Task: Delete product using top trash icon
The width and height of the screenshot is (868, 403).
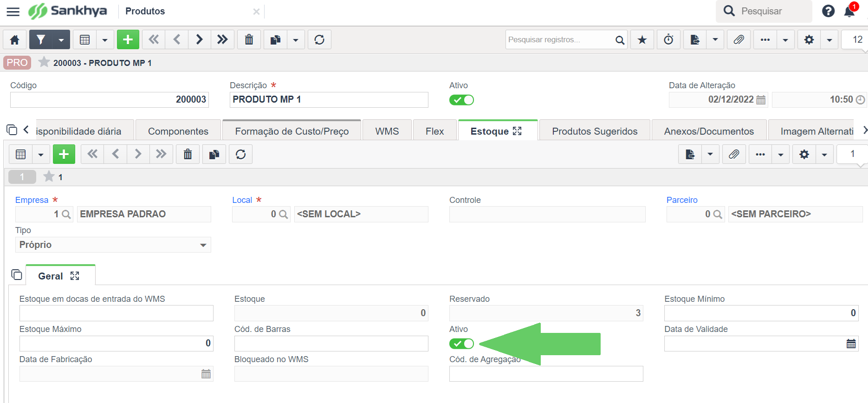Action: pos(249,40)
